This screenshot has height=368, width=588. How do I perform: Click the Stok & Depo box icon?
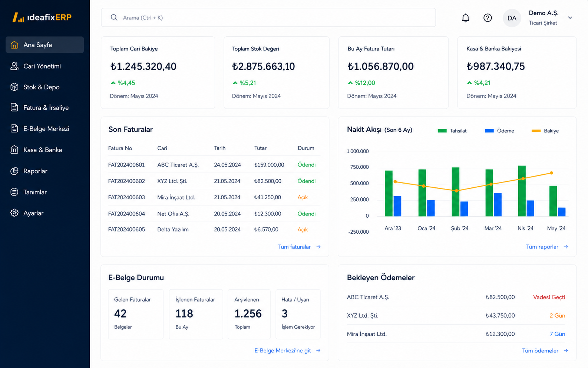coord(14,87)
